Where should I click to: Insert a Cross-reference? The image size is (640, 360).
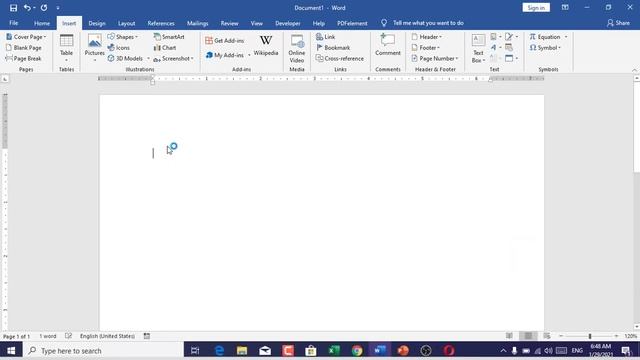(x=340, y=58)
